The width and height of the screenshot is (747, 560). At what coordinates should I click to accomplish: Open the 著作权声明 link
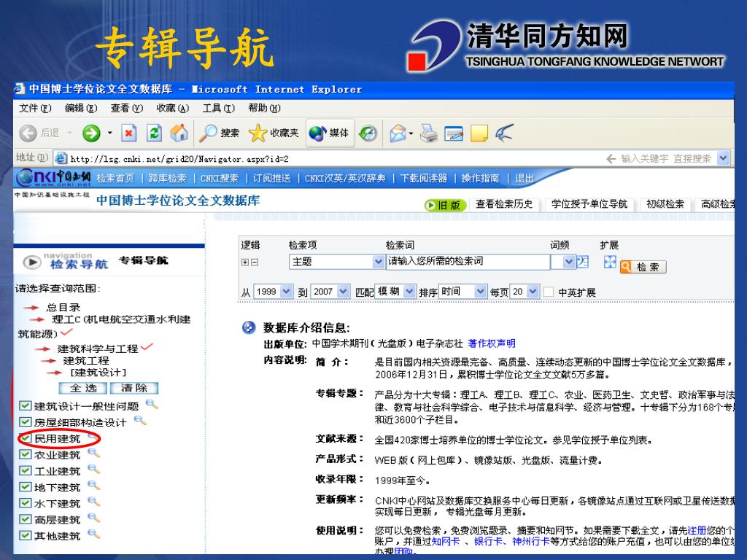(492, 343)
